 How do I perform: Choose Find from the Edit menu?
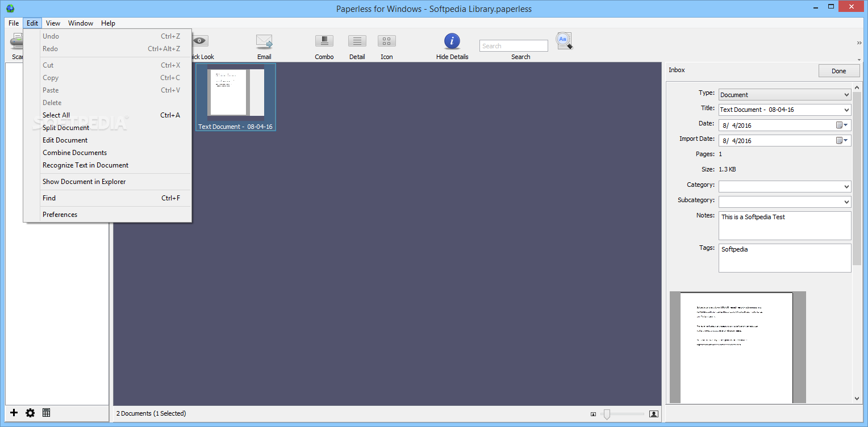pos(107,198)
